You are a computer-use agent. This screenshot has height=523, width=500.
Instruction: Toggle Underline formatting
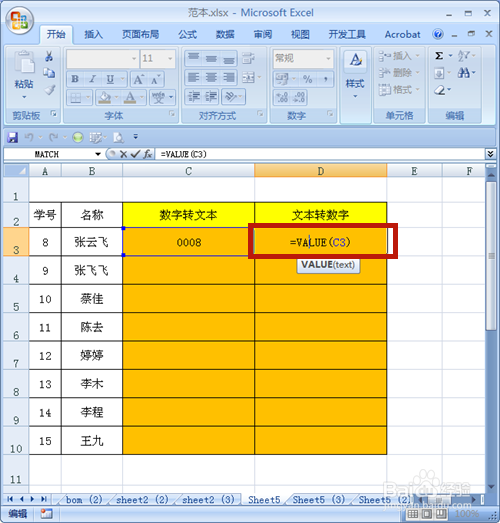110,79
